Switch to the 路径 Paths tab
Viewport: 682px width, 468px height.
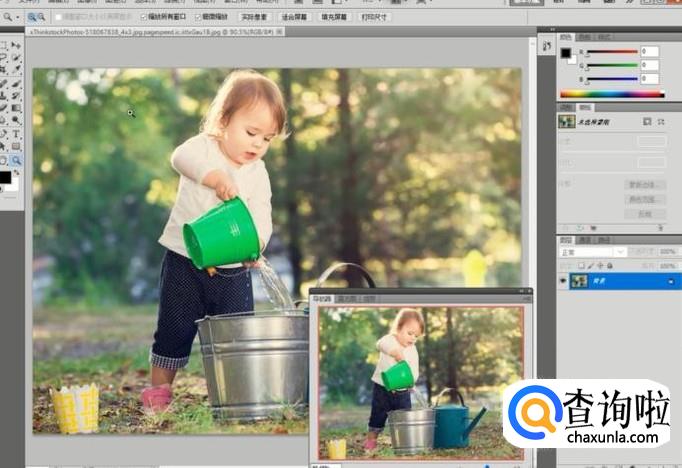pos(602,240)
